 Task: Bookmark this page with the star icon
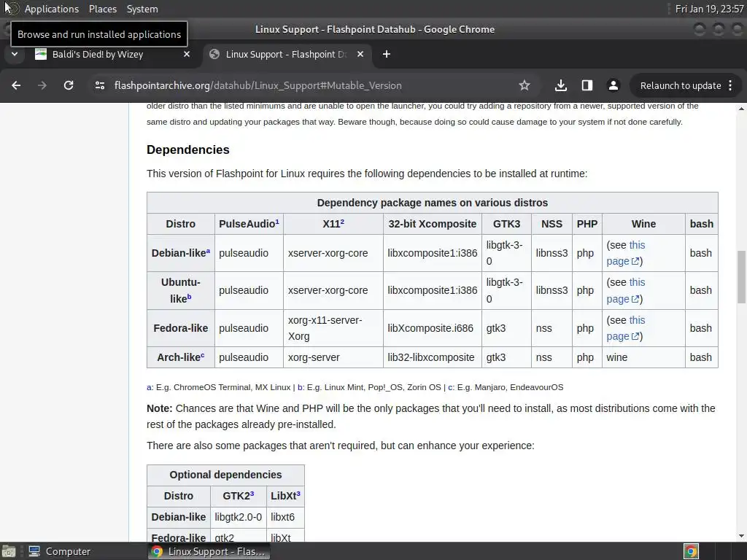524,85
